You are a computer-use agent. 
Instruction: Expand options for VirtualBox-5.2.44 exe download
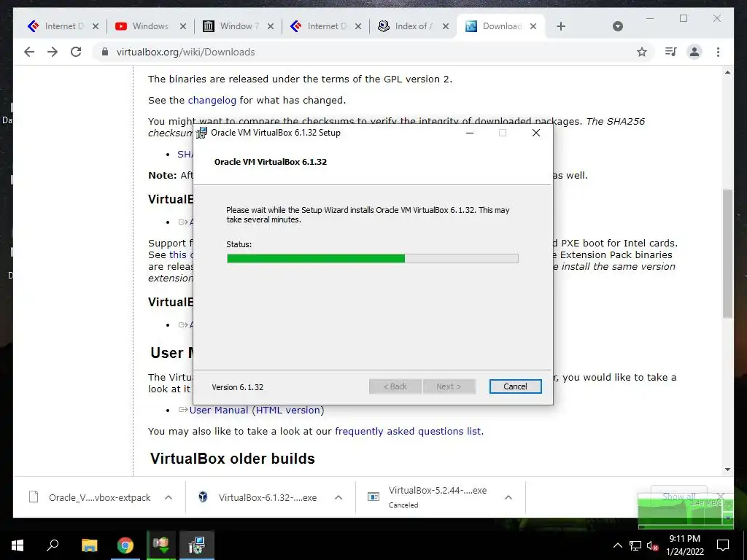tap(508, 497)
